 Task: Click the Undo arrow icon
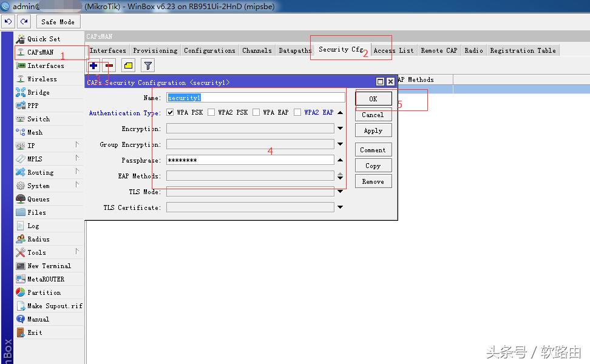[8, 21]
